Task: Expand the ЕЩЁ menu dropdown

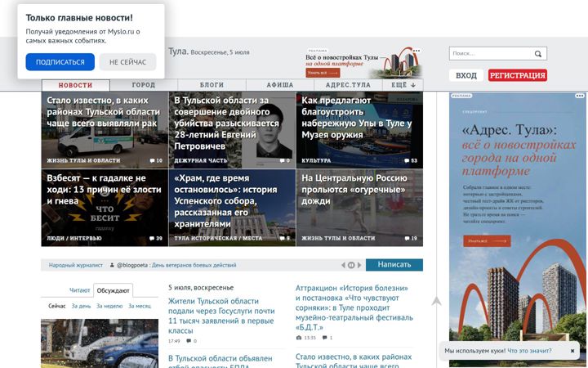Action: coord(403,85)
